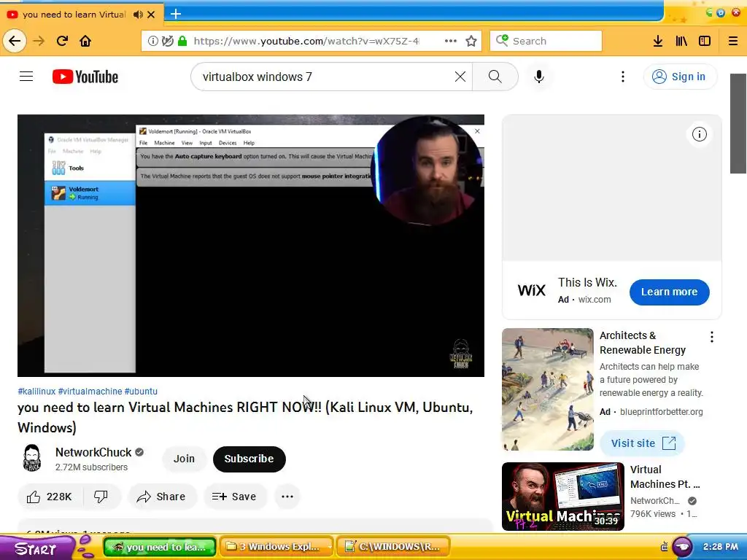Save the video to a playlist

click(x=234, y=497)
